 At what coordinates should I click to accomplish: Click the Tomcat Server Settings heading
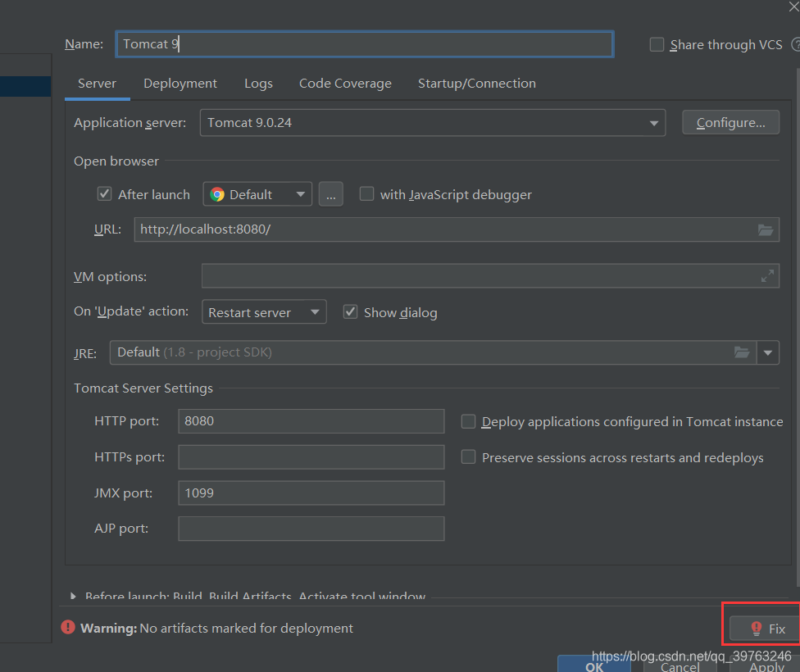[143, 388]
